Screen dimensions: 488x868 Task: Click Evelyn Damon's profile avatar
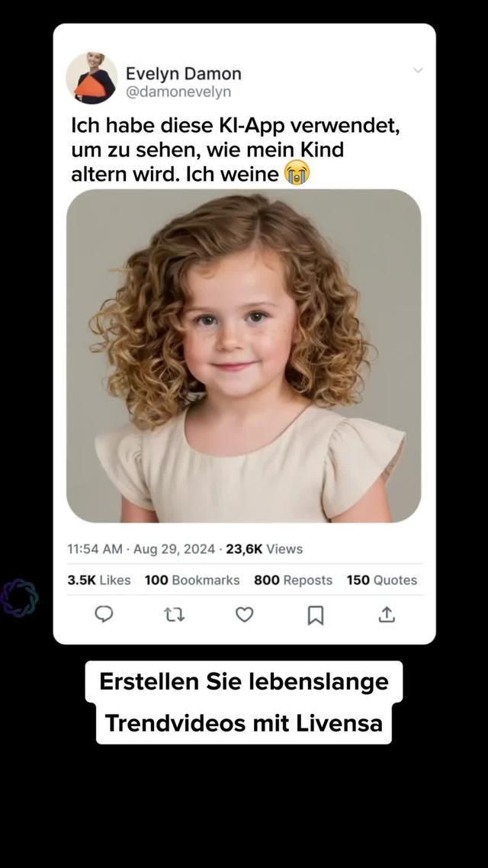[x=91, y=78]
